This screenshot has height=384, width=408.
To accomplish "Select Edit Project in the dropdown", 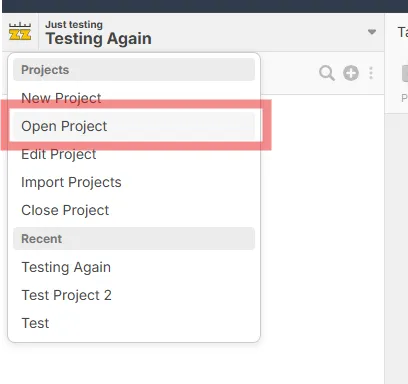I will [59, 154].
